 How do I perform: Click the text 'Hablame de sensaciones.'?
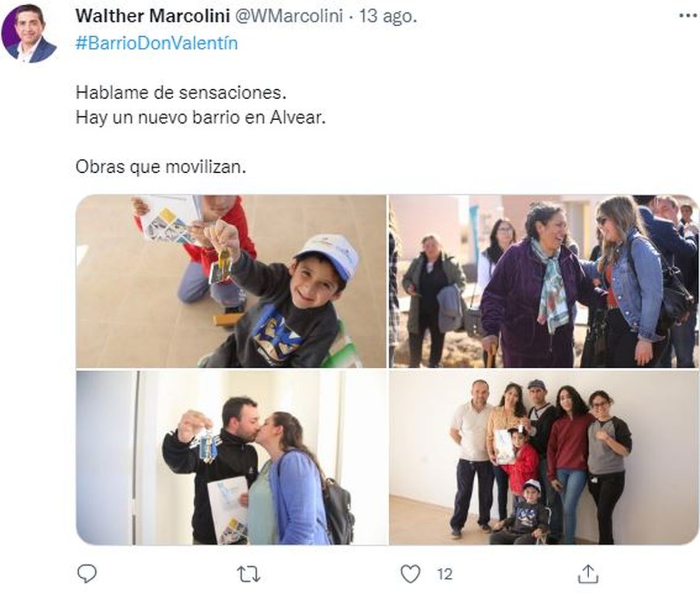tap(181, 93)
